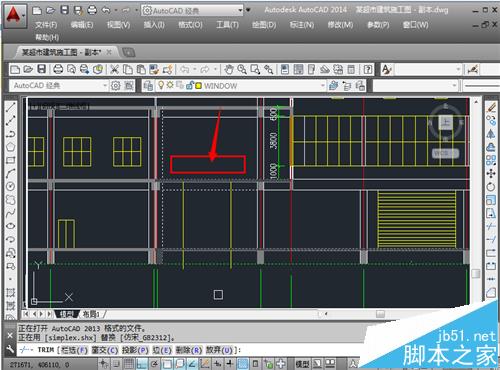Click the Pan hand icon

click(x=229, y=70)
